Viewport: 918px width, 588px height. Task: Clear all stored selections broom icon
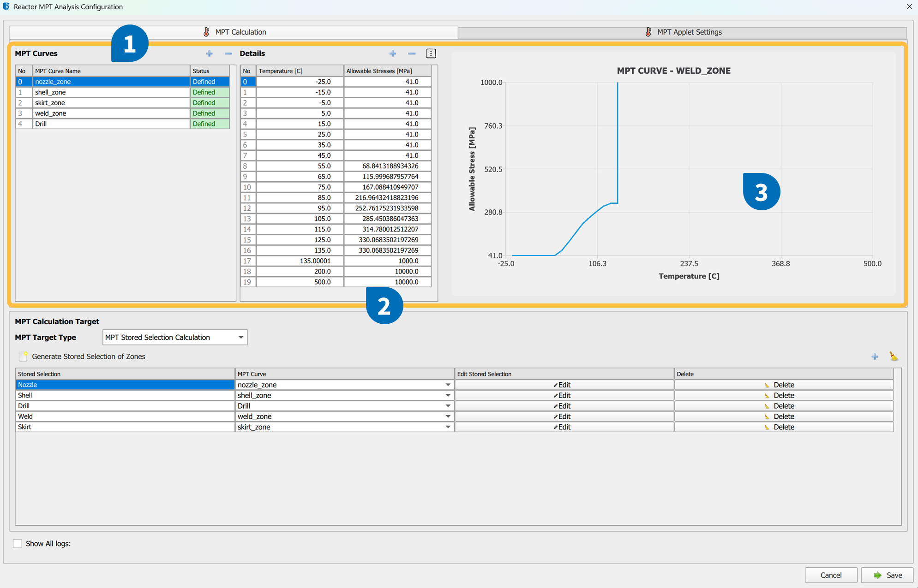[x=894, y=356]
